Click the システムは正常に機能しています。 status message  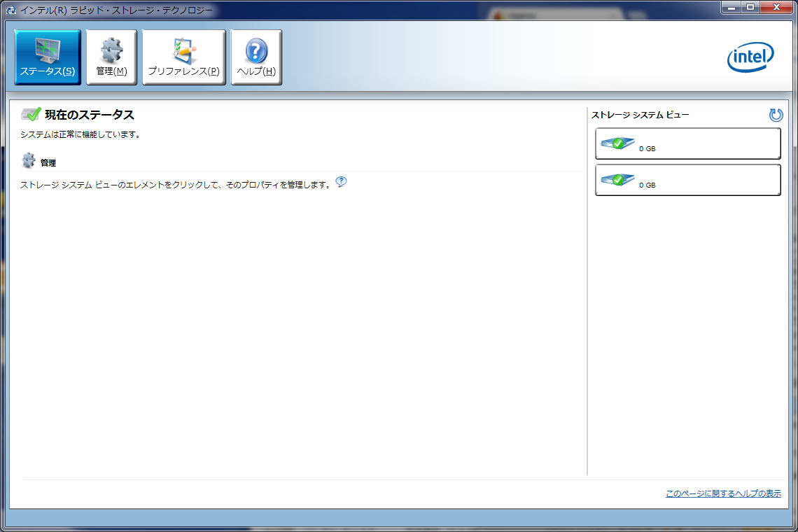(x=80, y=134)
